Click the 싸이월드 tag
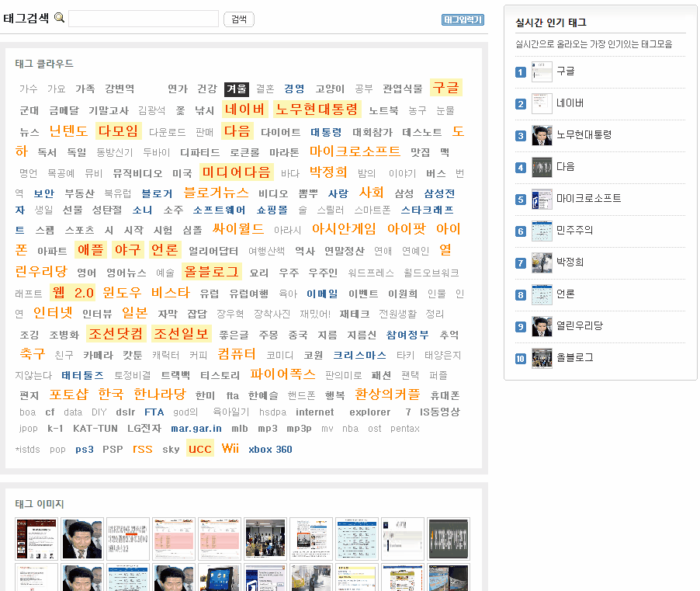 238,229
